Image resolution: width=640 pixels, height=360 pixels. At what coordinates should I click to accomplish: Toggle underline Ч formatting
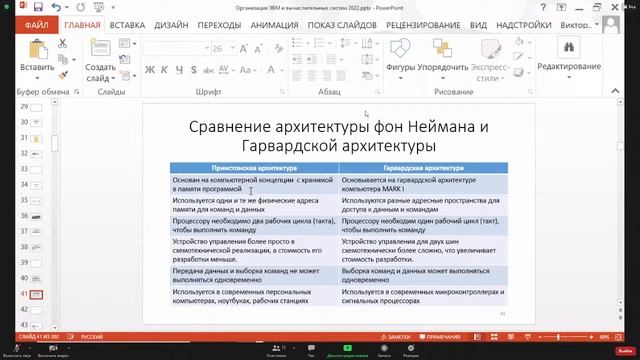pyautogui.click(x=179, y=70)
